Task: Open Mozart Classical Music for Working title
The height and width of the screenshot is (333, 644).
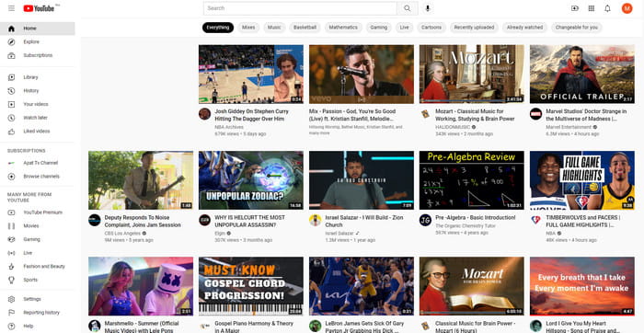Action: pyautogui.click(x=475, y=115)
